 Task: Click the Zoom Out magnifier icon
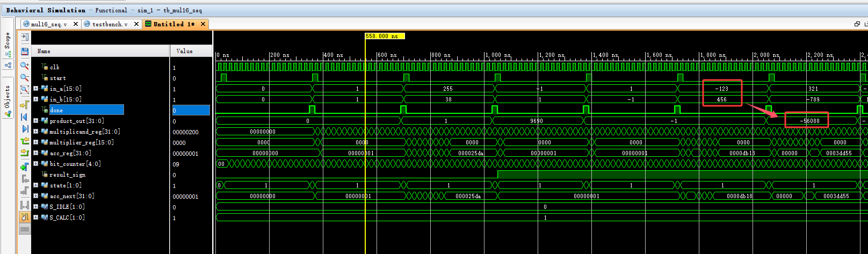25,78
